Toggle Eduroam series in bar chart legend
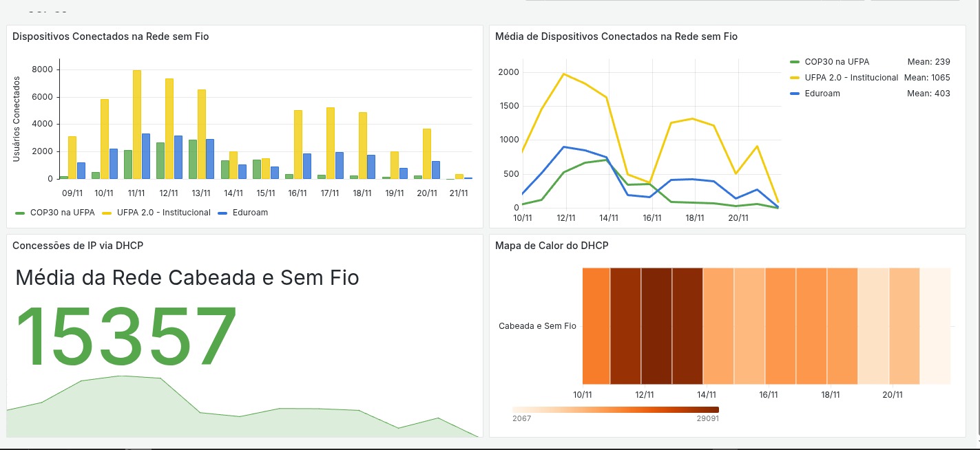This screenshot has width=980, height=450. 249,213
